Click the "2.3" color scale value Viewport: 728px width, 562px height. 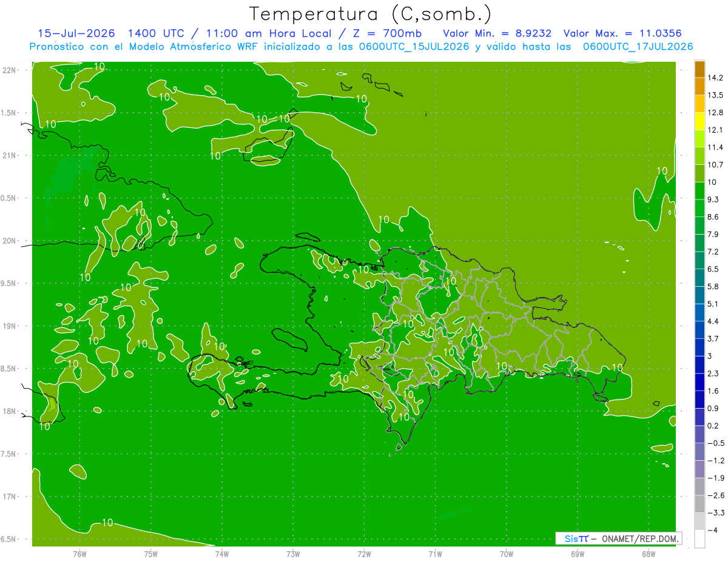pyautogui.click(x=713, y=373)
